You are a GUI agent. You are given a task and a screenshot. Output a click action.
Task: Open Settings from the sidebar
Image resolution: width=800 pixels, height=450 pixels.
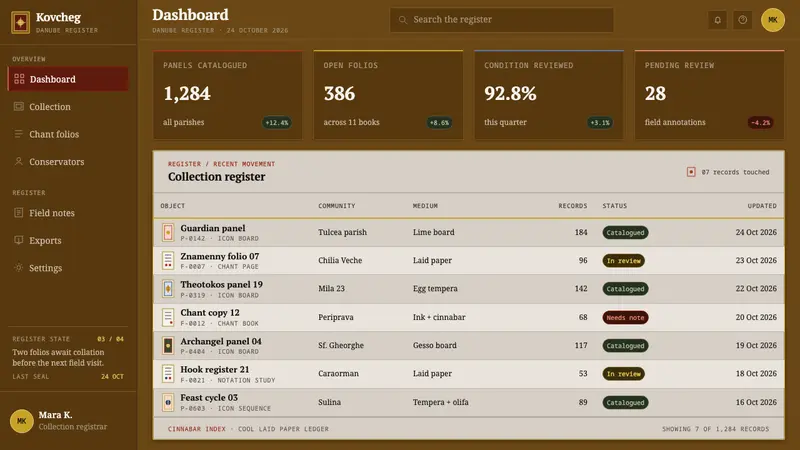click(x=68, y=268)
